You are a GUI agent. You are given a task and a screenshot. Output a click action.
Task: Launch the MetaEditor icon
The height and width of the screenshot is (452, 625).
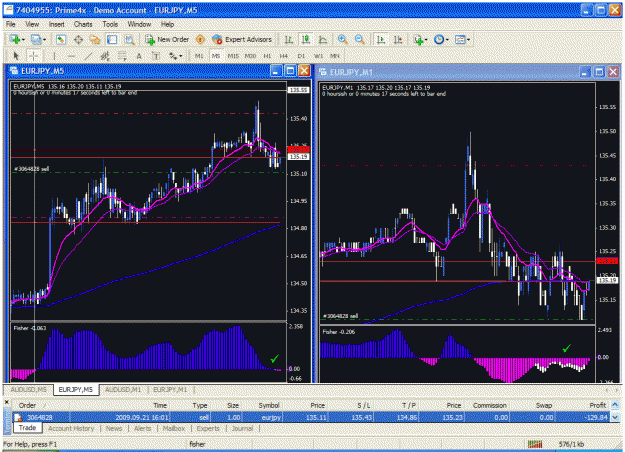200,39
